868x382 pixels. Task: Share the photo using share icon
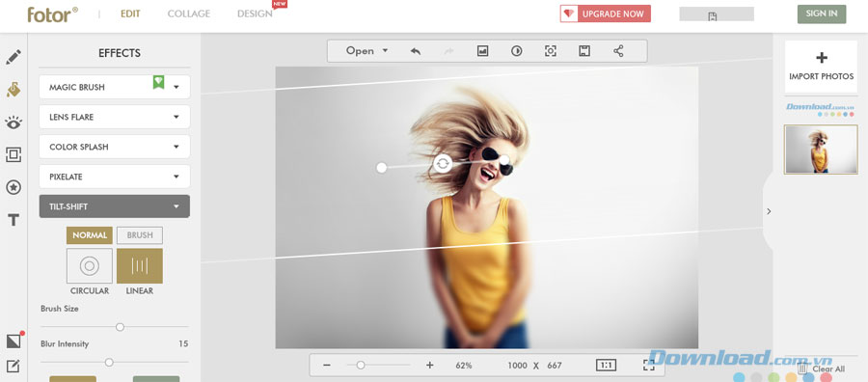point(618,51)
